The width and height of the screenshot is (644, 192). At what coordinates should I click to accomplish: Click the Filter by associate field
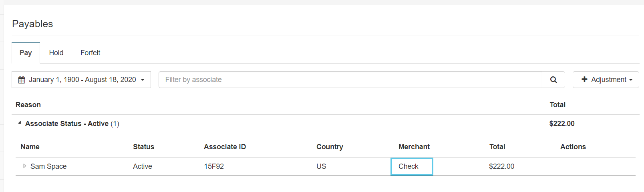pos(350,80)
